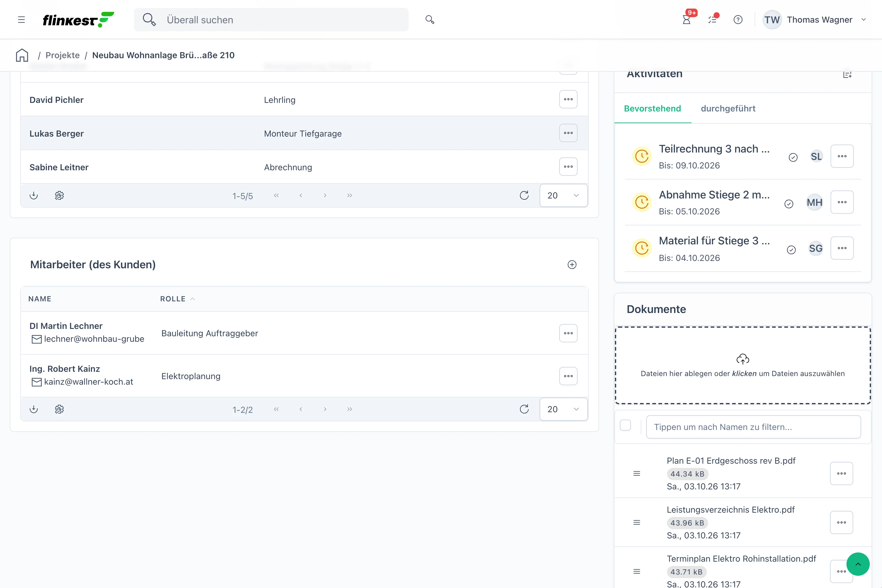Open options for Sabine Leitner row
Viewport: 882px width, 588px height.
pyautogui.click(x=568, y=167)
